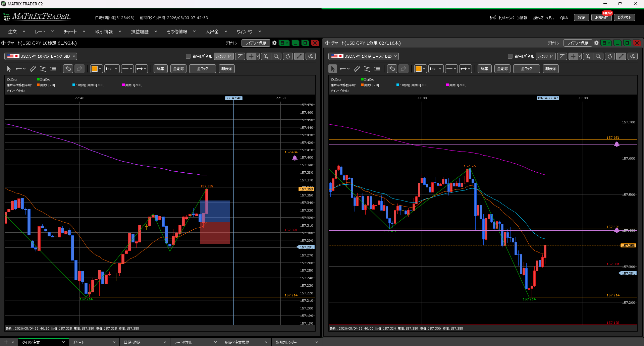Open arrow end style dropdown in 10秒足 chart
The height and width of the screenshot is (346, 644).
tap(141, 69)
